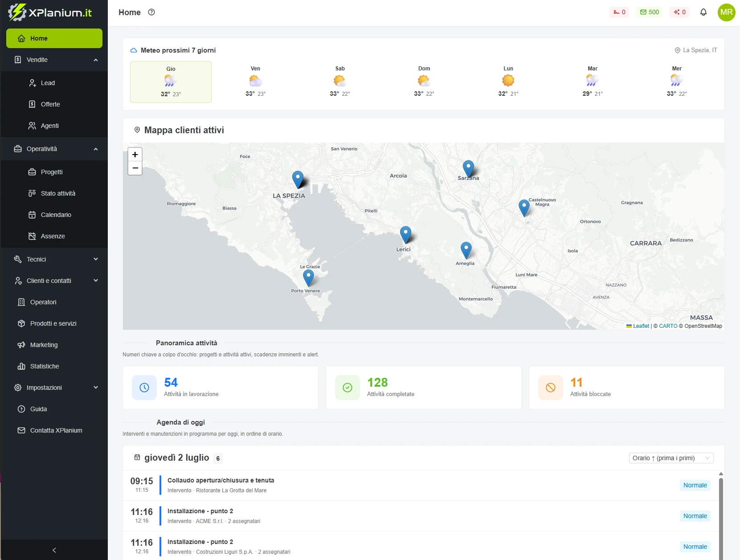
Task: Open the help icon next to Home title
Action: click(151, 12)
